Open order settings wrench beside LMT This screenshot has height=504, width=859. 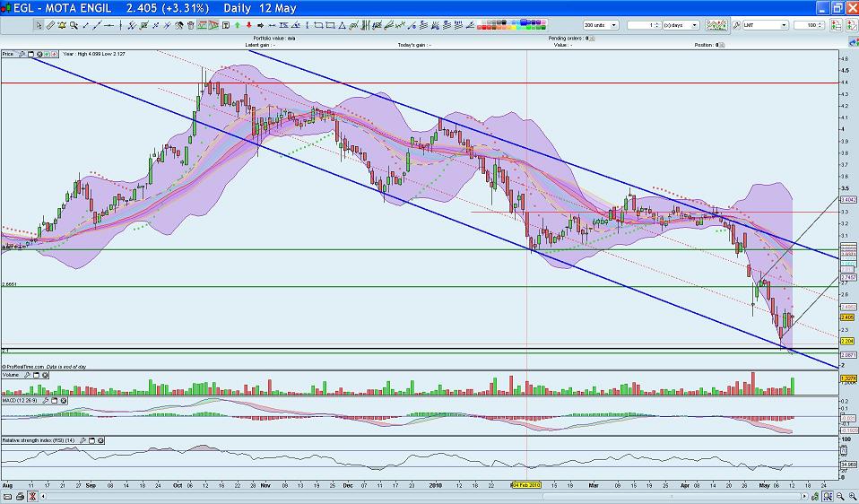coord(736,25)
